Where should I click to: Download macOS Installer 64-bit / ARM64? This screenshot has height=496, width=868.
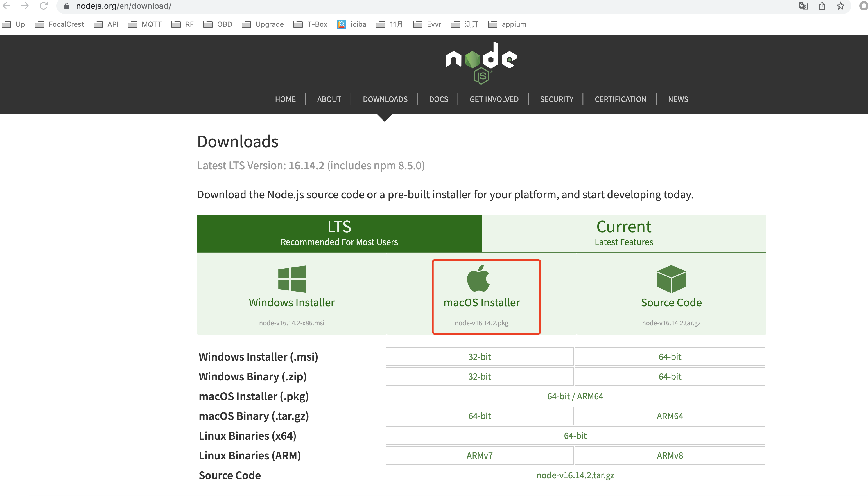pyautogui.click(x=575, y=396)
